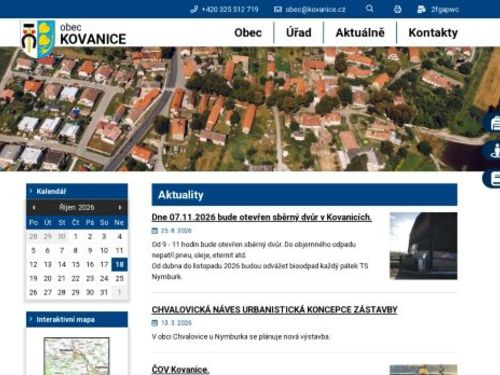This screenshot has width=500, height=375.
Task: Open the ČOV Kovanice article link
Action: pyautogui.click(x=180, y=369)
